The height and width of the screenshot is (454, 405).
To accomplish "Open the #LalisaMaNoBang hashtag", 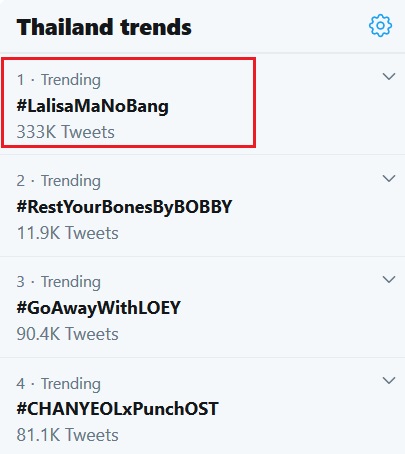I will pos(93,107).
